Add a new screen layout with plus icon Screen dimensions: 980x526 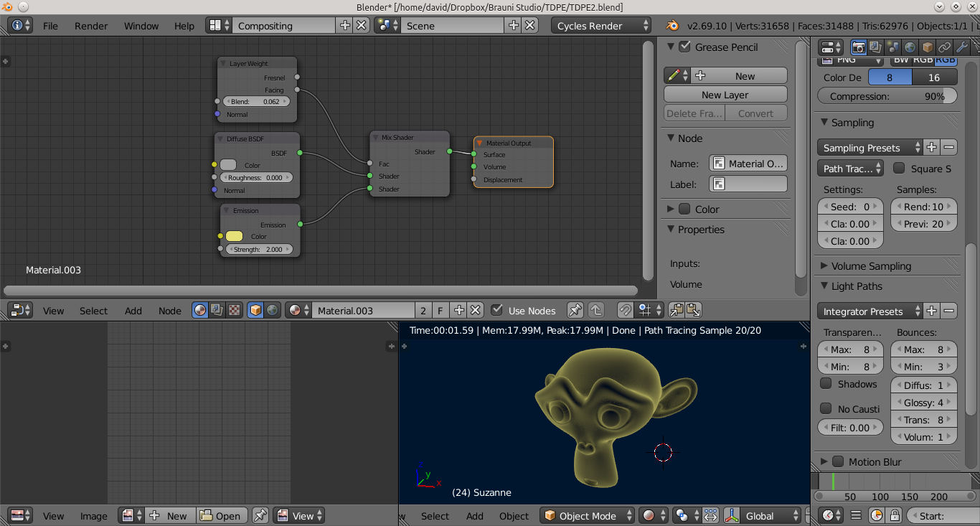345,25
